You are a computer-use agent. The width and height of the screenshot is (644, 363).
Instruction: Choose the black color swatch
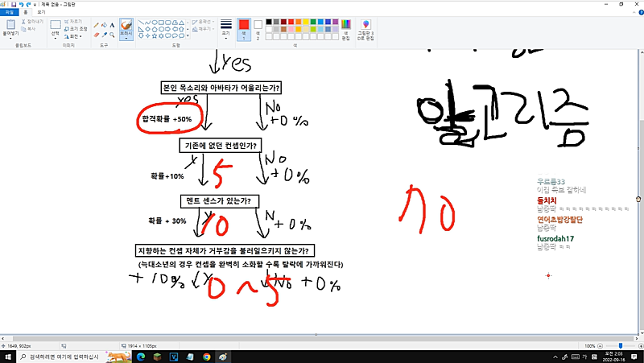269,22
